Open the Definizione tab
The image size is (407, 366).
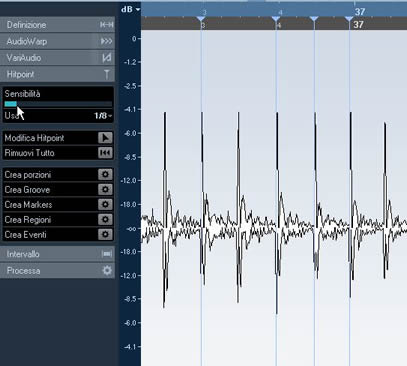click(57, 25)
